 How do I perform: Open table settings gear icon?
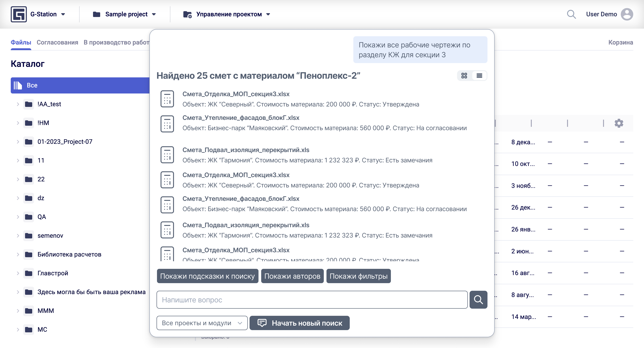tap(619, 123)
